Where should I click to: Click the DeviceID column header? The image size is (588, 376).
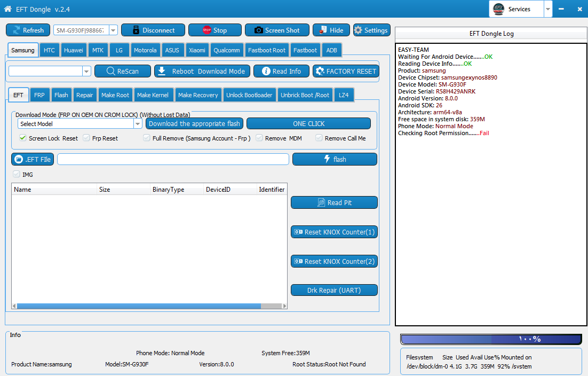(x=230, y=190)
